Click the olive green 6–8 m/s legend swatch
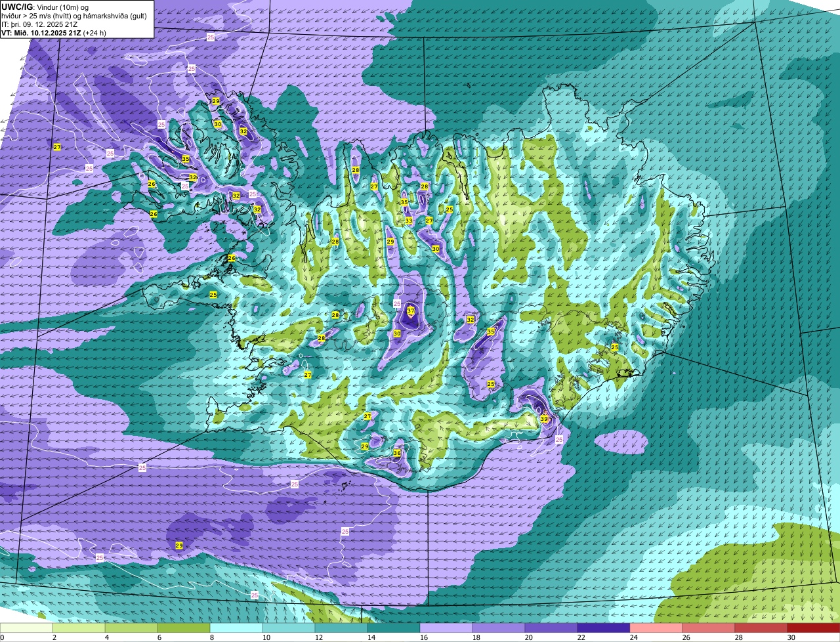Viewport: 840px width, 642px height. click(x=184, y=628)
